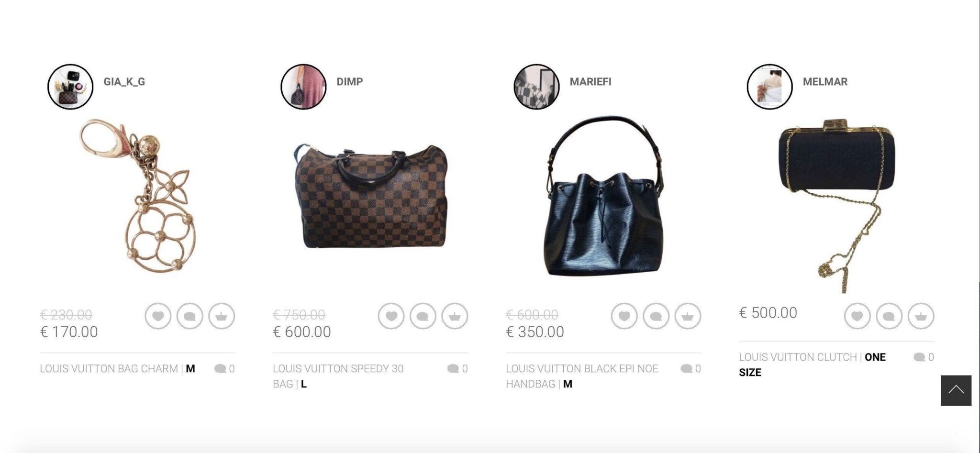Jump back to top with arrow button
This screenshot has height=453, width=980.
tap(956, 390)
